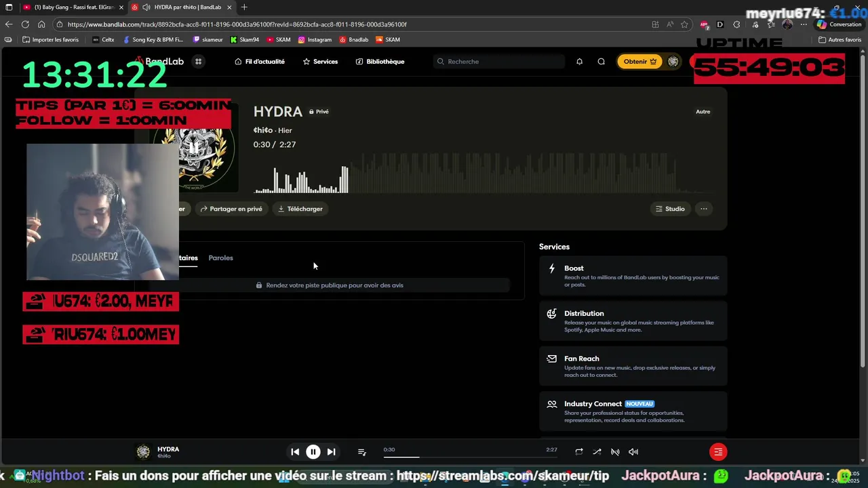Image resolution: width=868 pixels, height=488 pixels.
Task: Focus the Recherche search field
Action: [x=499, y=62]
